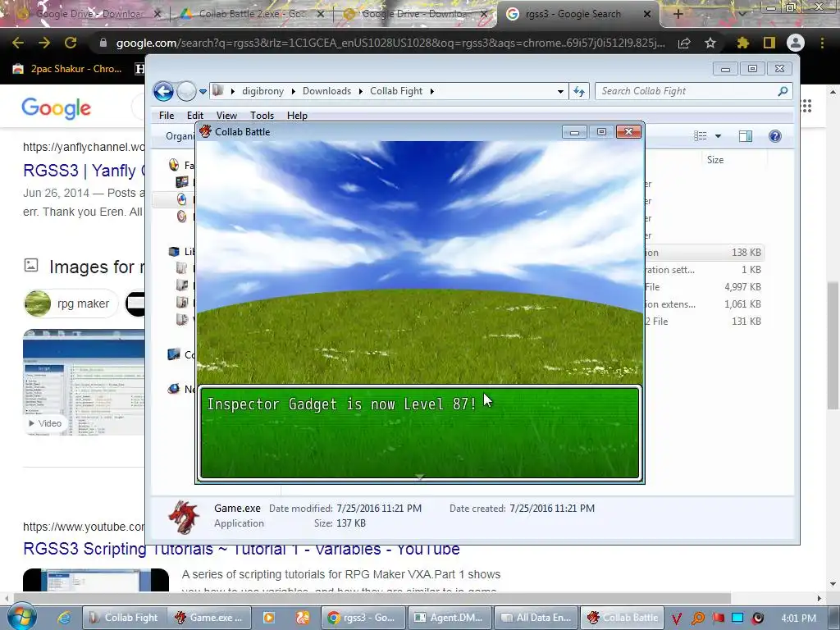Click the dragon icon in Collab Battle title bar
This screenshot has width=840, height=630.
click(x=205, y=132)
